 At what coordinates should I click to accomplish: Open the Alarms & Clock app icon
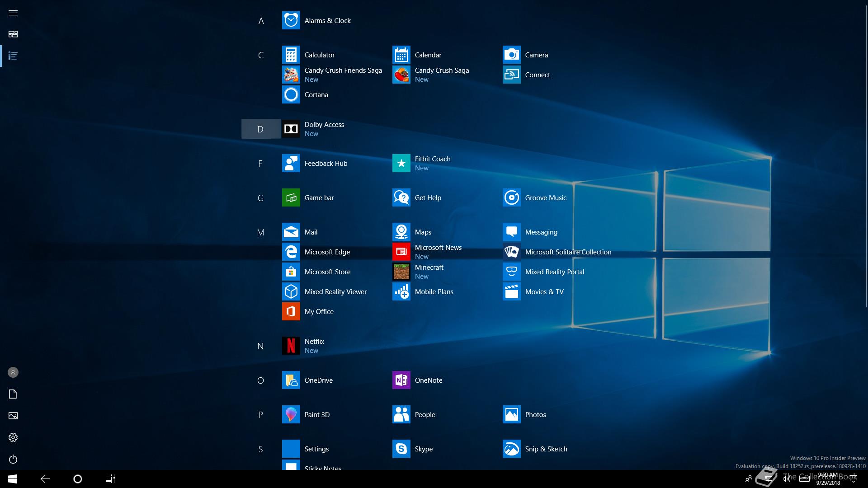coord(291,21)
